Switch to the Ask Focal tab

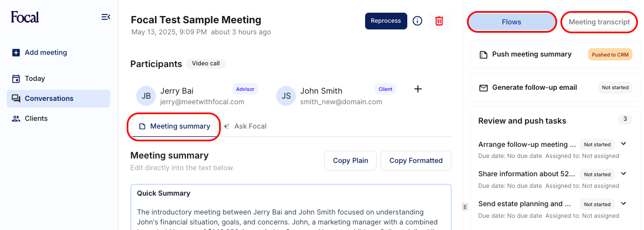coord(245,126)
